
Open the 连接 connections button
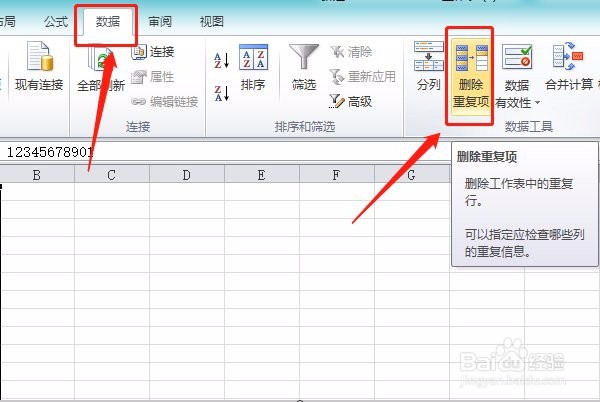[x=153, y=52]
